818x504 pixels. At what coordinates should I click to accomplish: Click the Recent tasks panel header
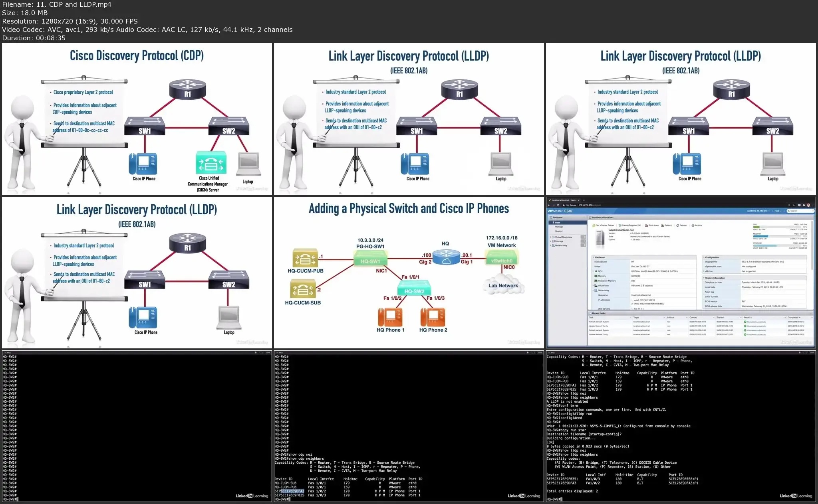701,313
